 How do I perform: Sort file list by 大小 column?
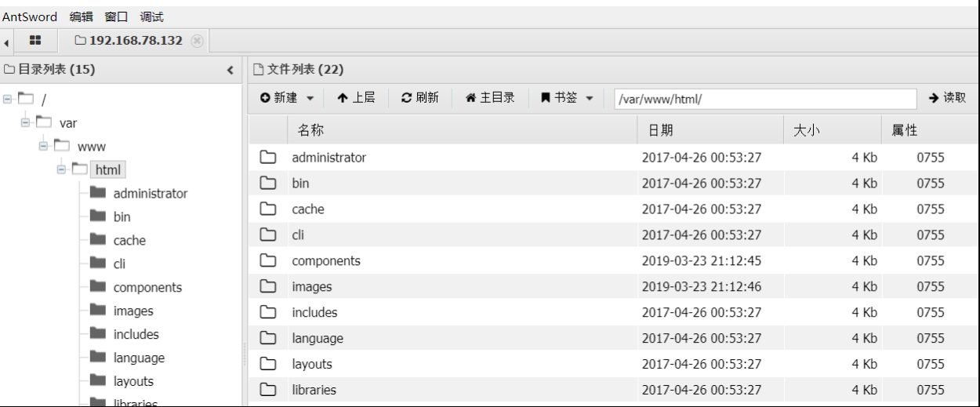coord(833,130)
